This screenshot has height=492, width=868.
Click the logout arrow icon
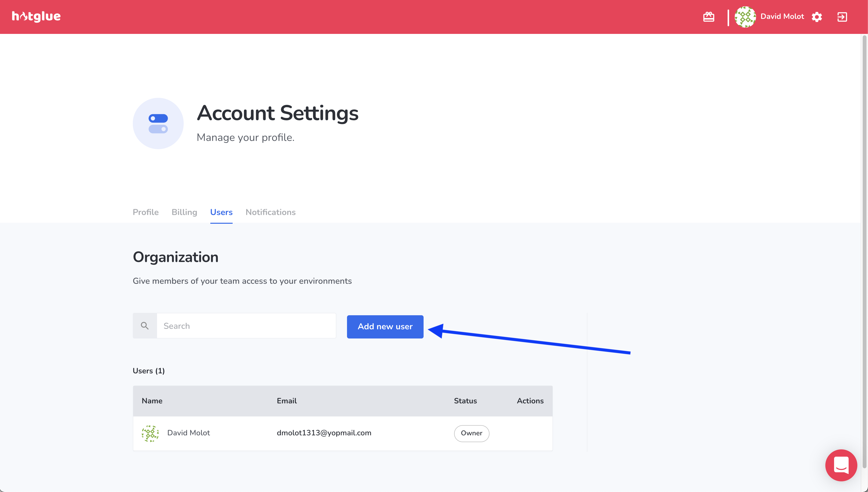[842, 17]
